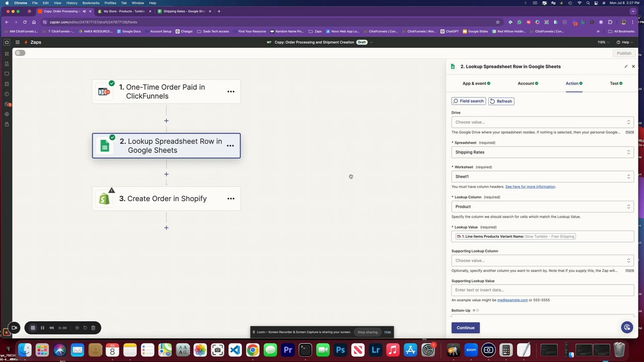Reload the page in Chrome

point(25,22)
